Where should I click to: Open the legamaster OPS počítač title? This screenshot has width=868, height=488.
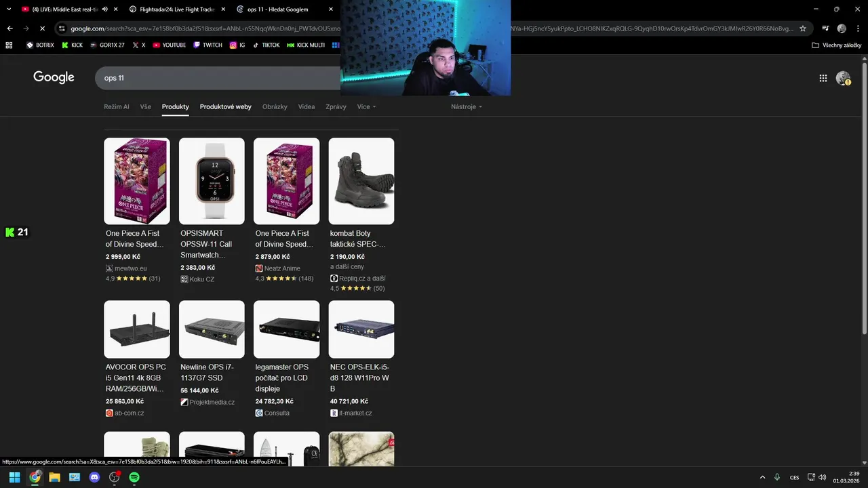pos(282,378)
